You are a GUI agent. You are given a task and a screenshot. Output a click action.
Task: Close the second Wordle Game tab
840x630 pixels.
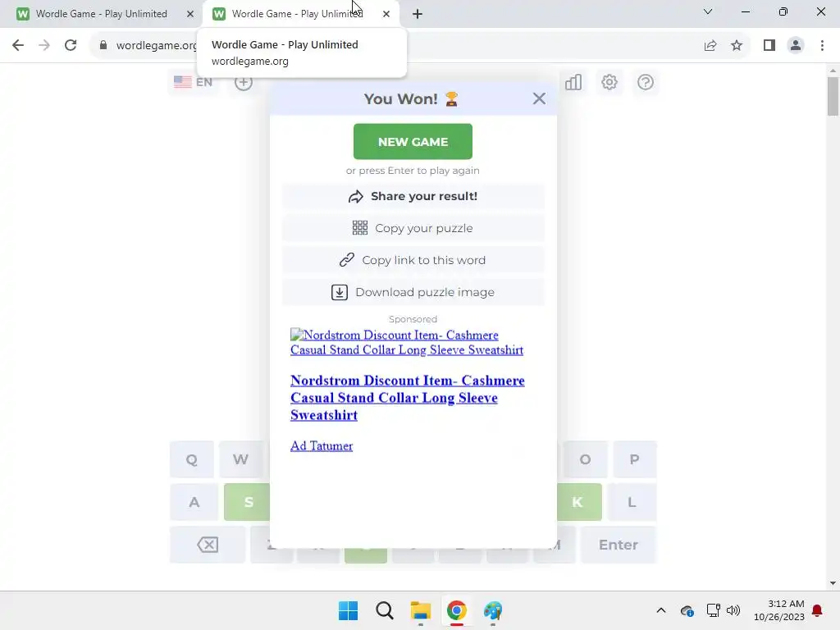tap(386, 14)
